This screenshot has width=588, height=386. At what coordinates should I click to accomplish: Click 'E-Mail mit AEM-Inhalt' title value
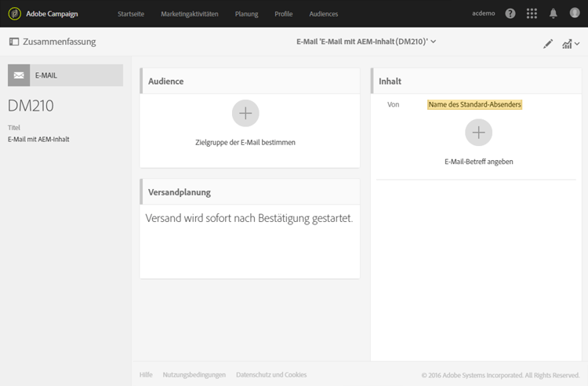38,139
